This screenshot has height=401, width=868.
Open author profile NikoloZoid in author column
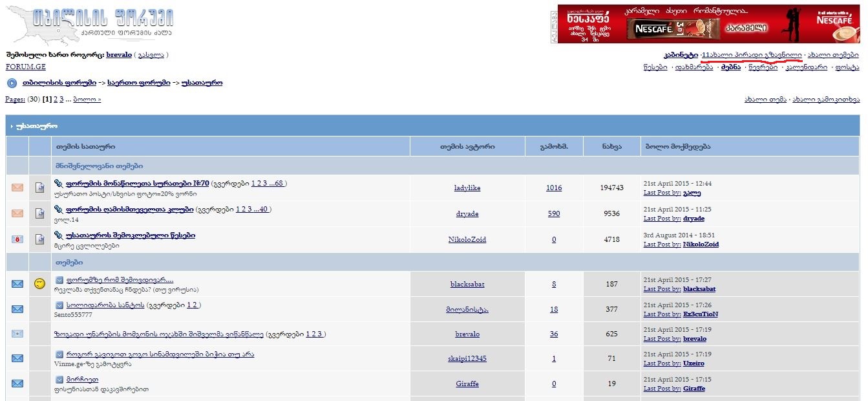click(x=467, y=239)
